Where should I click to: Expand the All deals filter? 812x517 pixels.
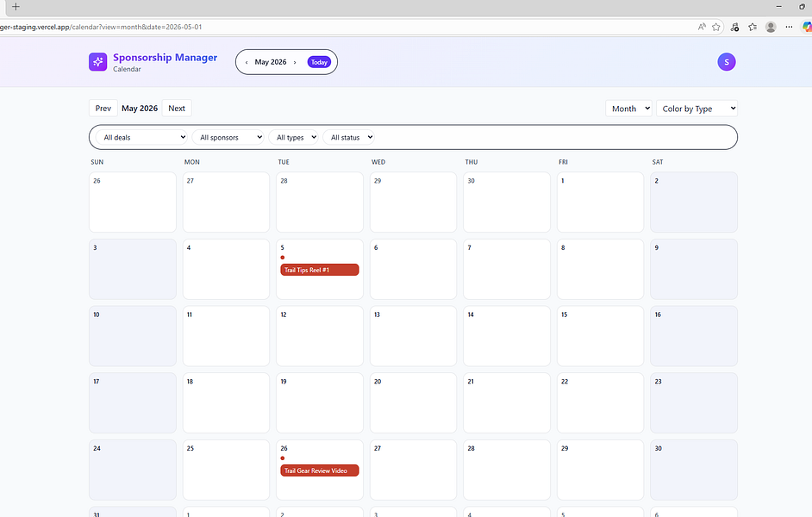pos(142,137)
